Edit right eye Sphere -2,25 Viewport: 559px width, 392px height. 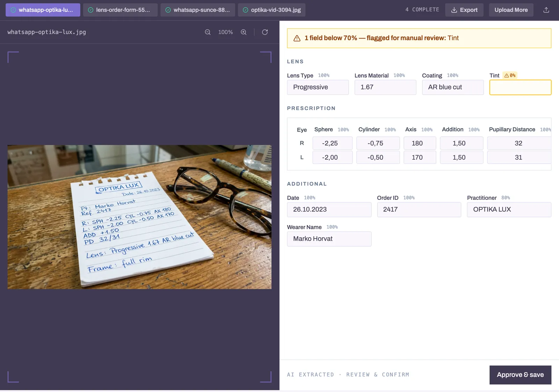click(x=332, y=143)
